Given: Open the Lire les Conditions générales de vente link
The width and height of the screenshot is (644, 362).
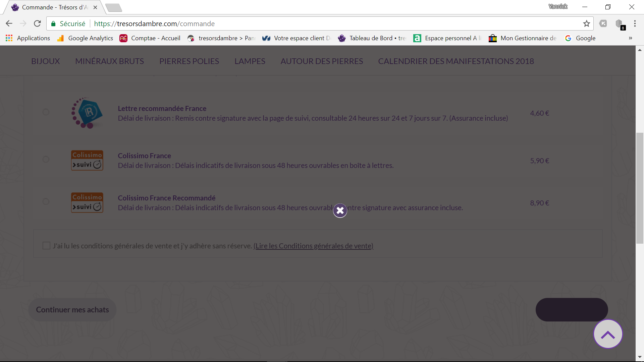Looking at the screenshot, I should tap(314, 246).
